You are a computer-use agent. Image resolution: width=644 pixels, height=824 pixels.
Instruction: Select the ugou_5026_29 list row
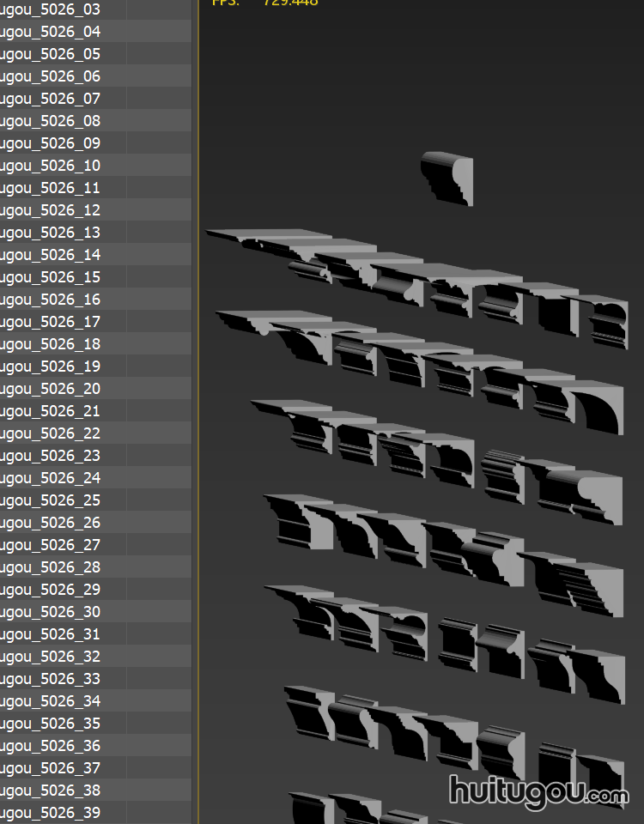(95, 590)
